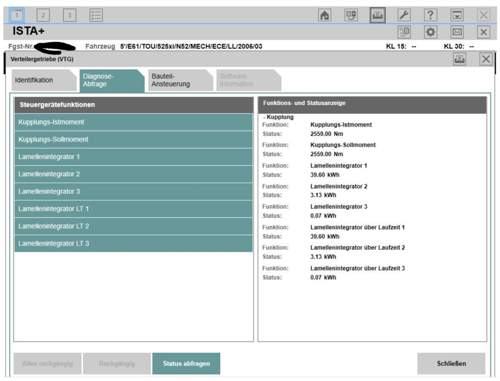Click the envelope feedback icon
This screenshot has width=500, height=381.
click(x=457, y=32)
